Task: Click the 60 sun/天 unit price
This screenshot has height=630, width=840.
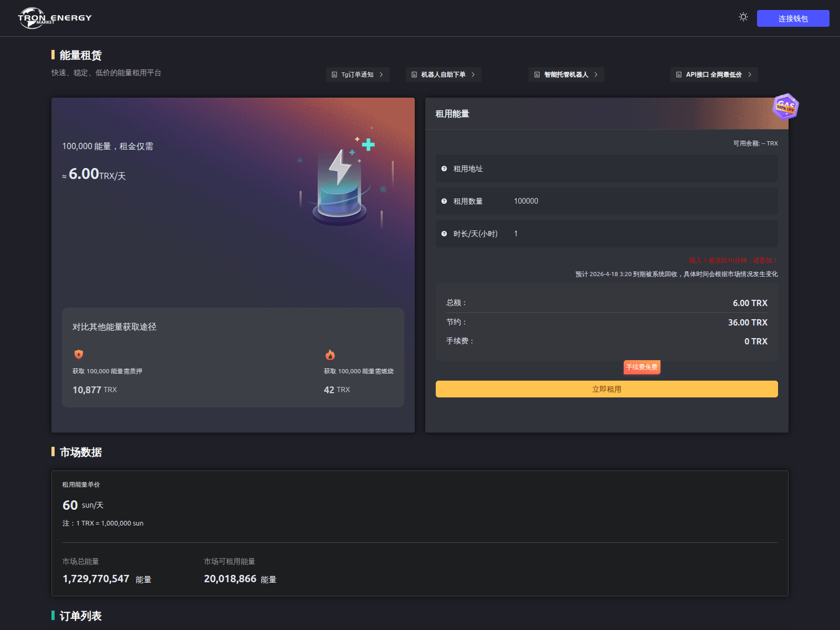Action: pos(83,505)
